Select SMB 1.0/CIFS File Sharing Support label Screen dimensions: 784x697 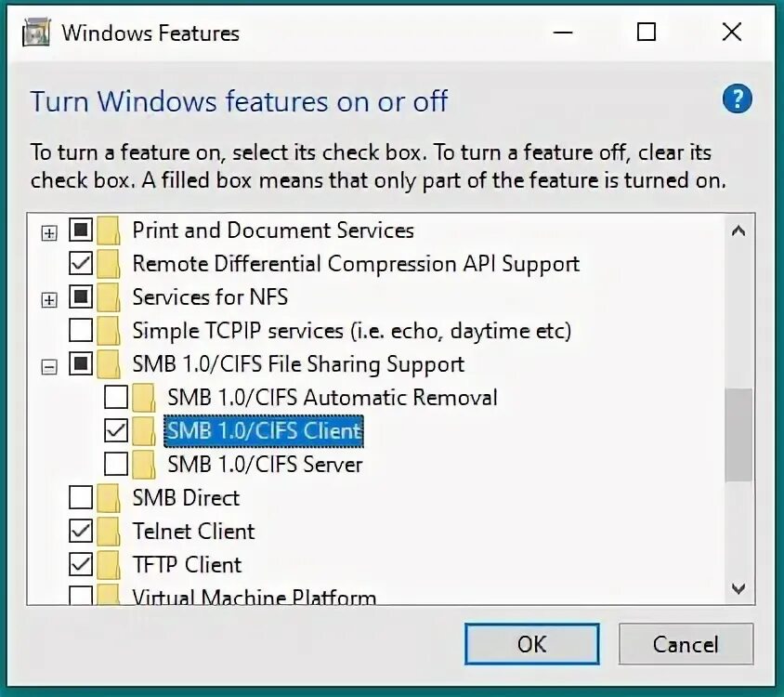click(298, 364)
